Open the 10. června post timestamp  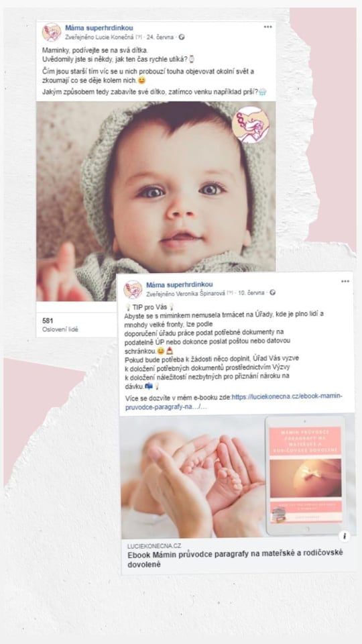click(x=251, y=293)
